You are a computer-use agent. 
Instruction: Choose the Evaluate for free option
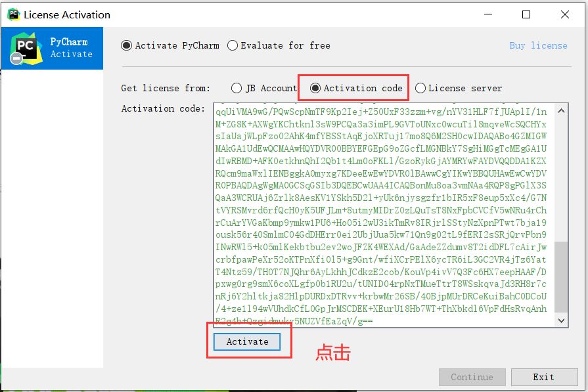point(279,45)
